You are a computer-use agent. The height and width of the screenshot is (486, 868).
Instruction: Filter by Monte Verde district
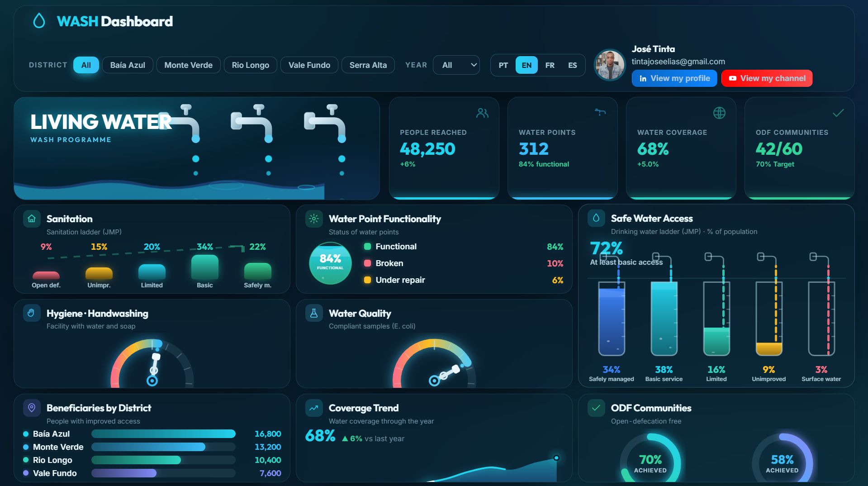(188, 65)
